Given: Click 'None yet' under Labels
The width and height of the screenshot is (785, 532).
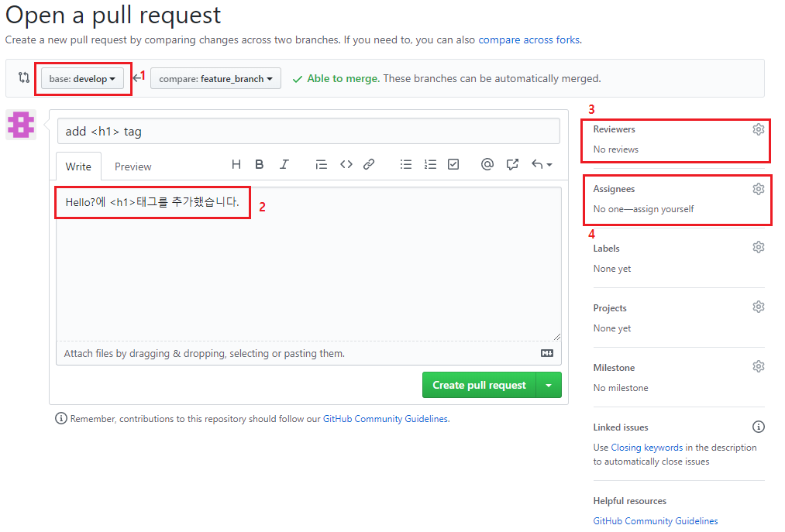Looking at the screenshot, I should pos(611,269).
